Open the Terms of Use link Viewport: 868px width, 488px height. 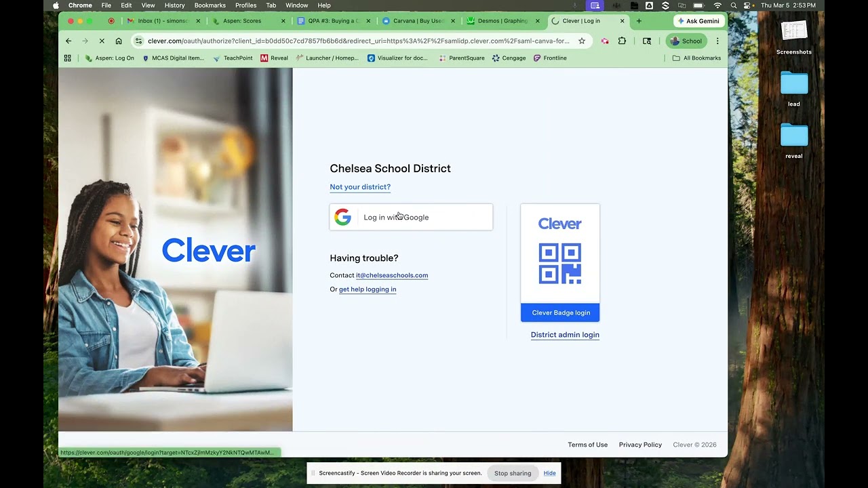pyautogui.click(x=587, y=445)
